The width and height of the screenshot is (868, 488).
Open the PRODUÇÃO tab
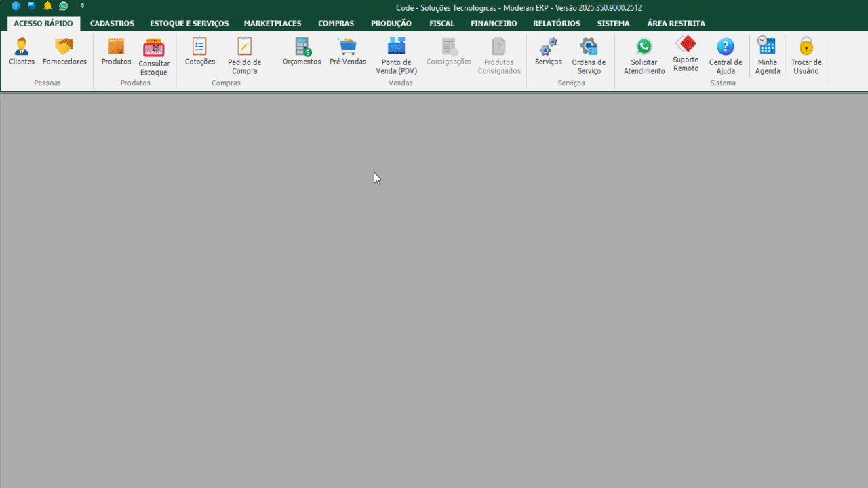coord(391,23)
